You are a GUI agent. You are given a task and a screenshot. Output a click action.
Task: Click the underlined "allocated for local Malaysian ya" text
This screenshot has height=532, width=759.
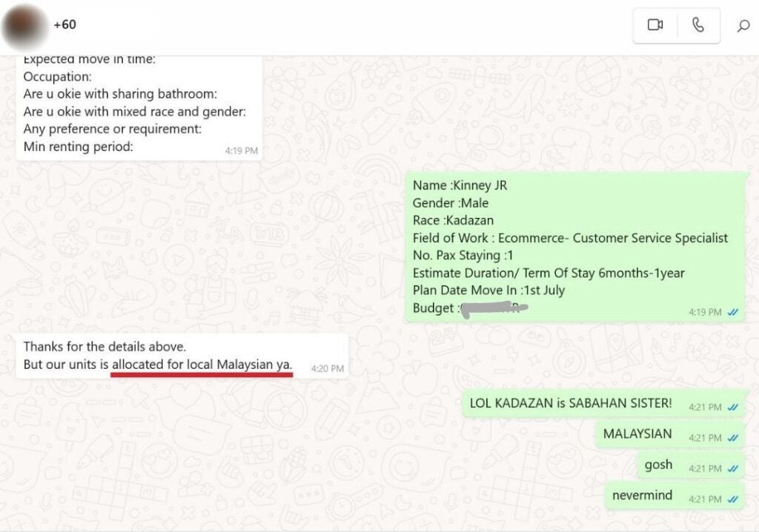[202, 365]
